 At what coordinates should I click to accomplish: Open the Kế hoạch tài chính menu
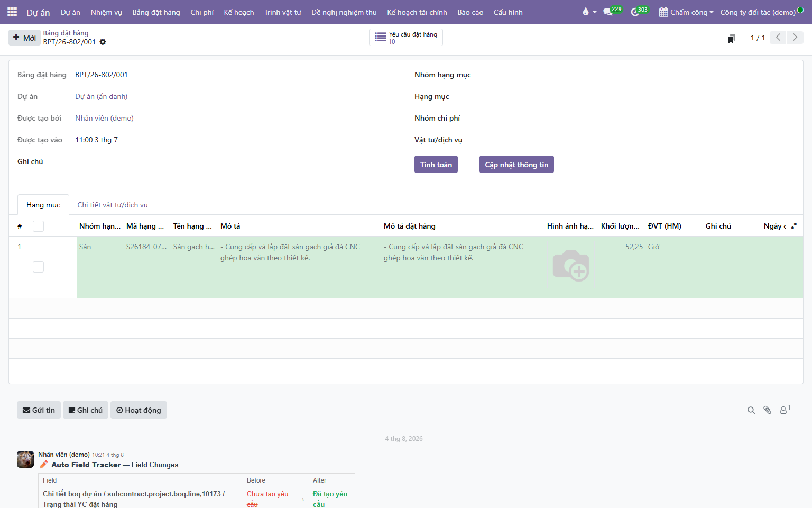[x=417, y=12]
